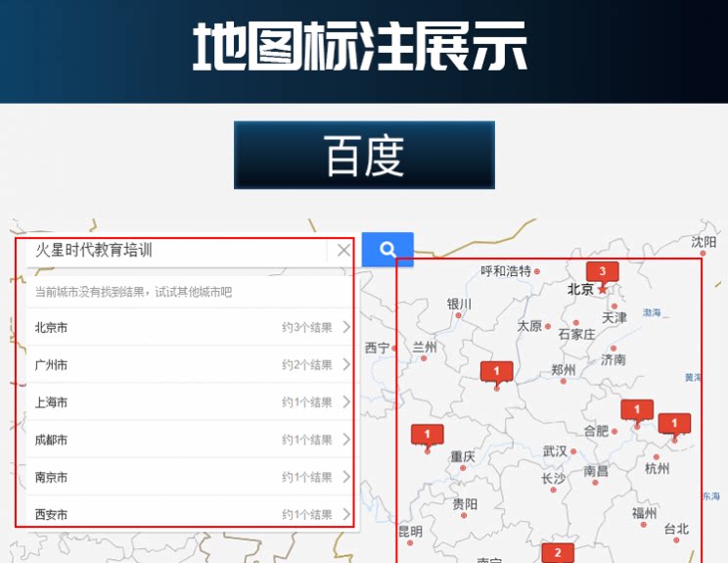Click the 福州 city label

pos(644,513)
